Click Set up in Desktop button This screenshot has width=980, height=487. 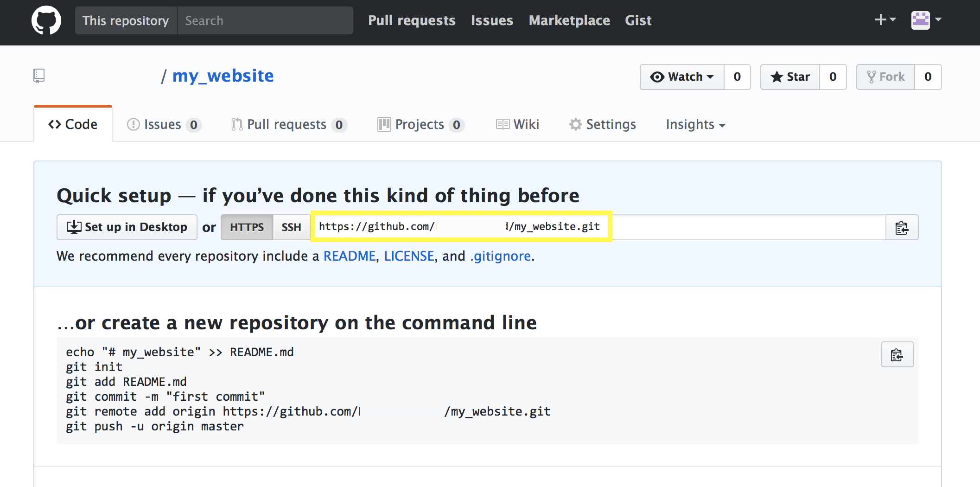(127, 227)
